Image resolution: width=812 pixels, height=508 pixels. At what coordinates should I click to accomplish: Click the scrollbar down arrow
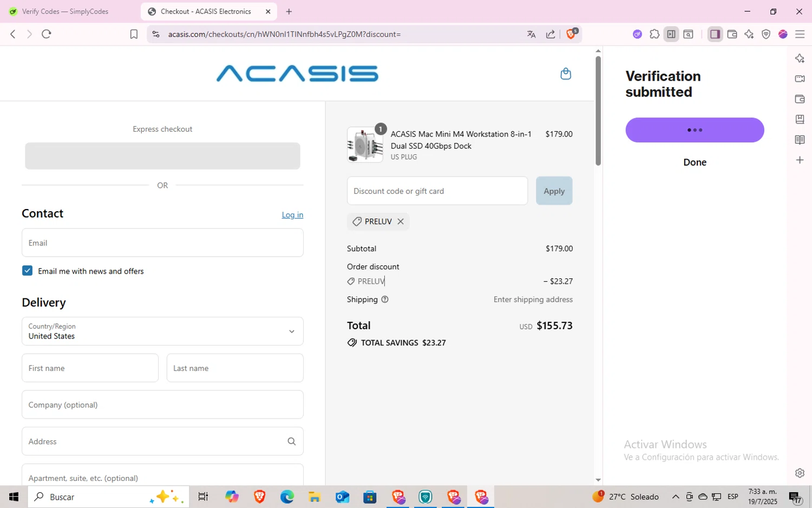[x=598, y=480]
